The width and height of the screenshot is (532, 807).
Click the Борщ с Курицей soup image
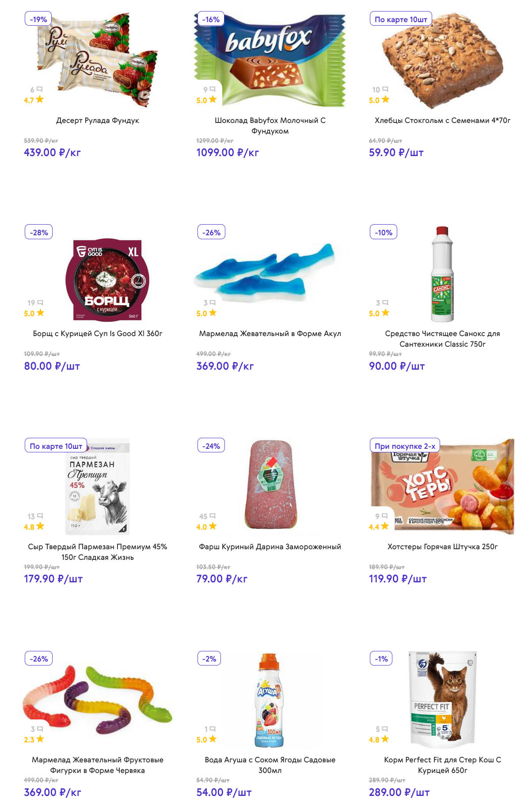click(x=107, y=279)
